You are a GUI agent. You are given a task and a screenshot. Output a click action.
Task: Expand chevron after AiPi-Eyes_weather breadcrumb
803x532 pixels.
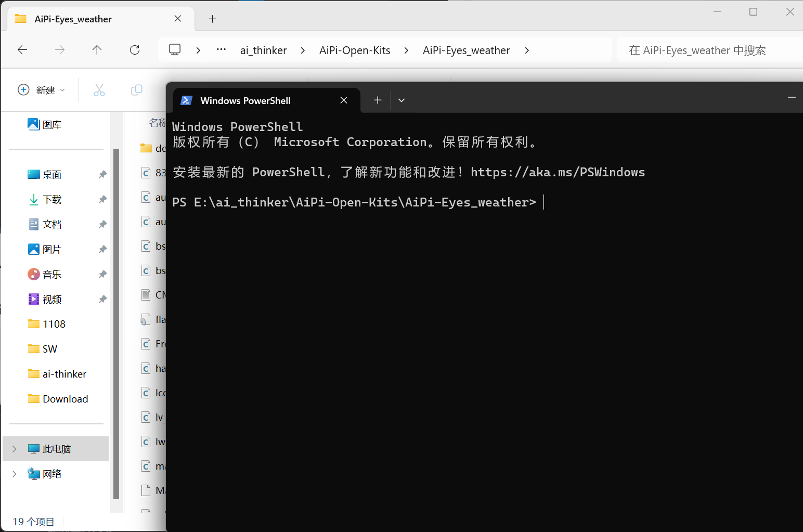coord(527,50)
